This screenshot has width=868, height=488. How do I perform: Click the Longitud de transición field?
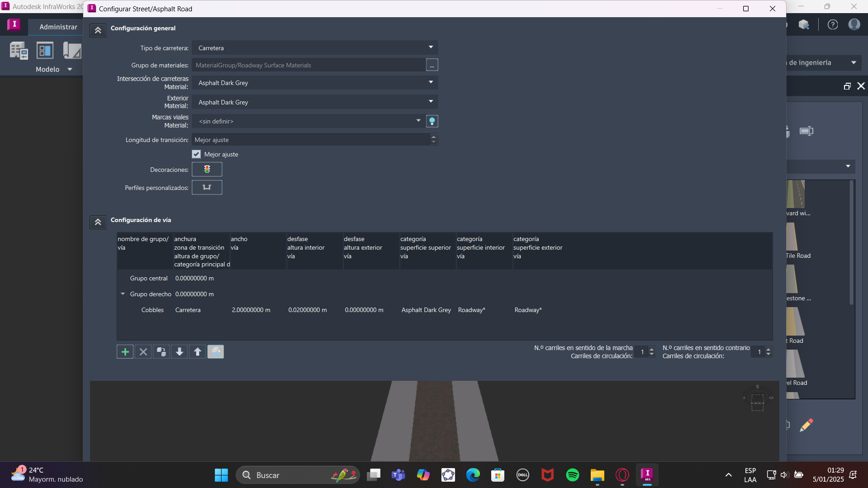tap(311, 140)
